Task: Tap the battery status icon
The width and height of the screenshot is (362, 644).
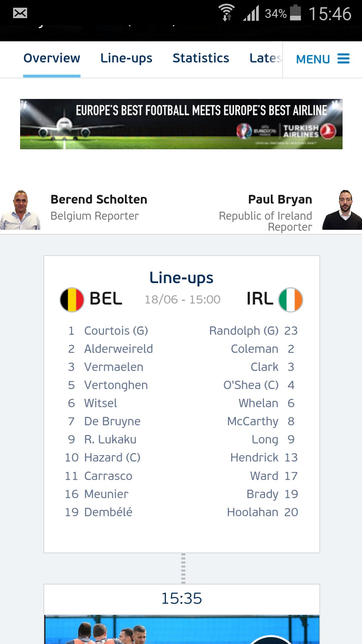Action: point(295,13)
